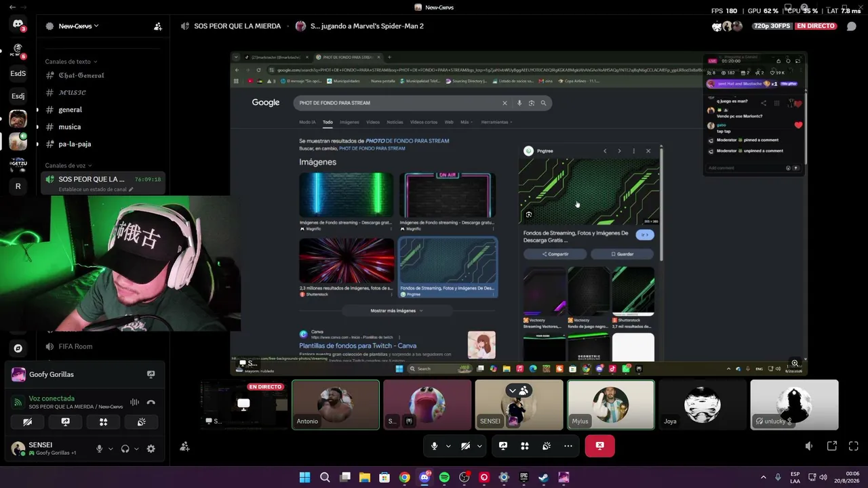
Task: Open user settings gear
Action: click(x=151, y=449)
